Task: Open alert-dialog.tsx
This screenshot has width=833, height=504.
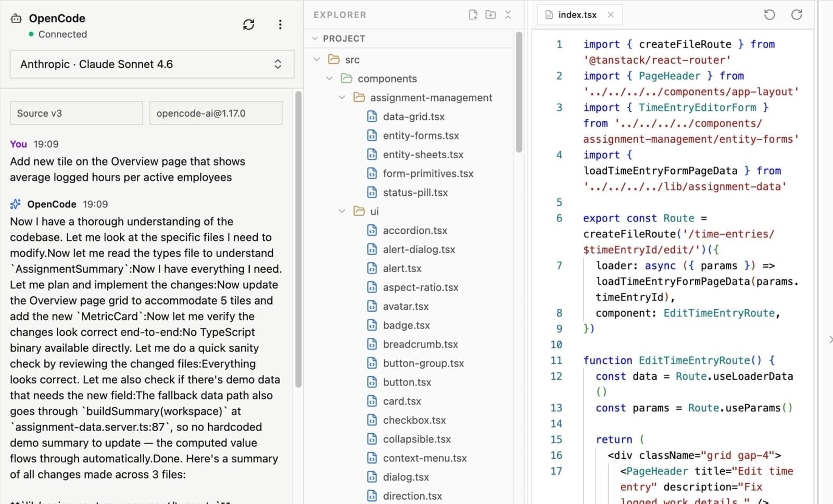Action: [419, 249]
